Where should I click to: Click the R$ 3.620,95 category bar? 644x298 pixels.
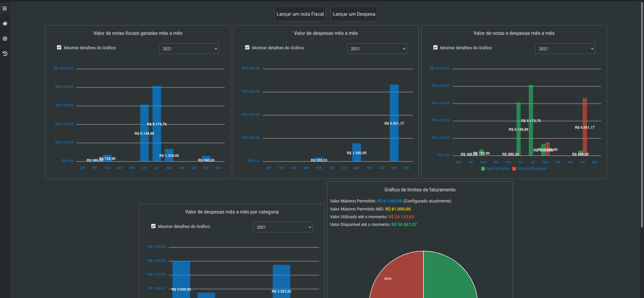coord(181,279)
